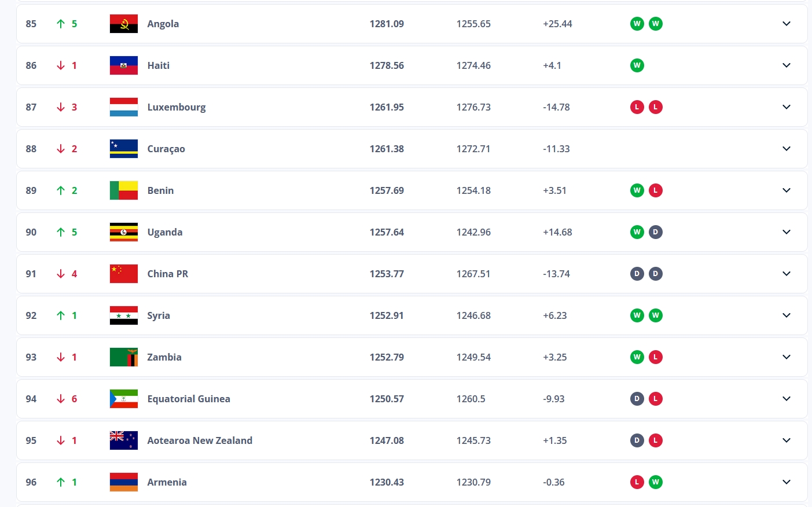
Task: Click the Zambia flag icon
Action: 124,357
